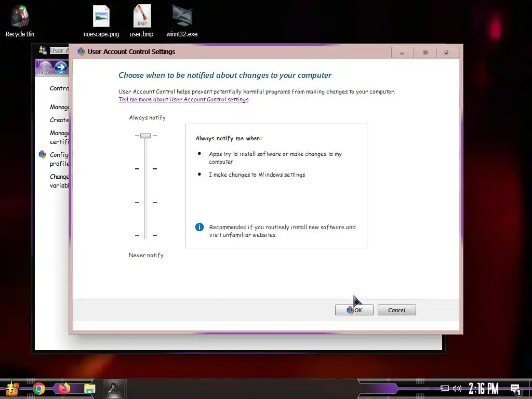This screenshot has height=399, width=532.
Task: Open the volume control in system tray
Action: click(457, 389)
